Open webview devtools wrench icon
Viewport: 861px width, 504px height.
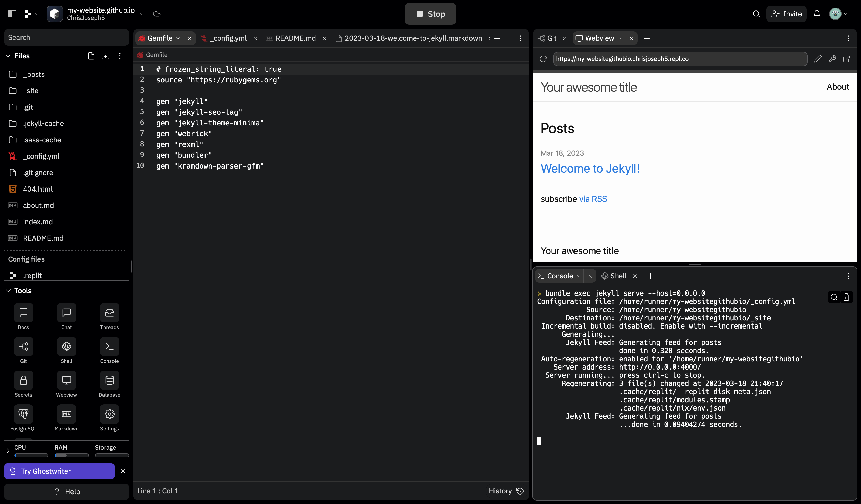coord(832,59)
